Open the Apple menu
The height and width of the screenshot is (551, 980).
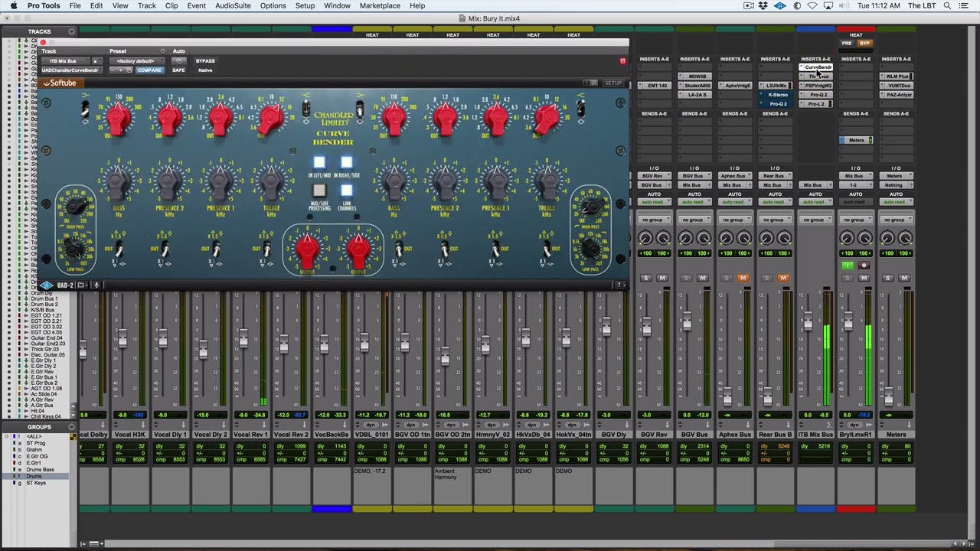(x=13, y=5)
